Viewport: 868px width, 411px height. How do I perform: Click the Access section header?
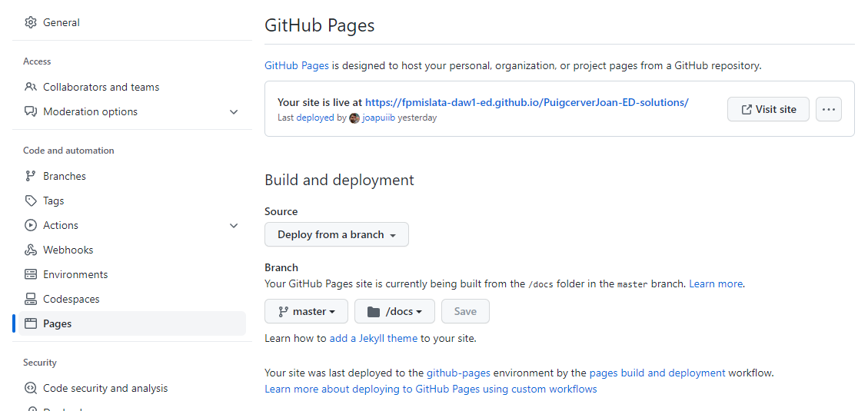point(37,61)
